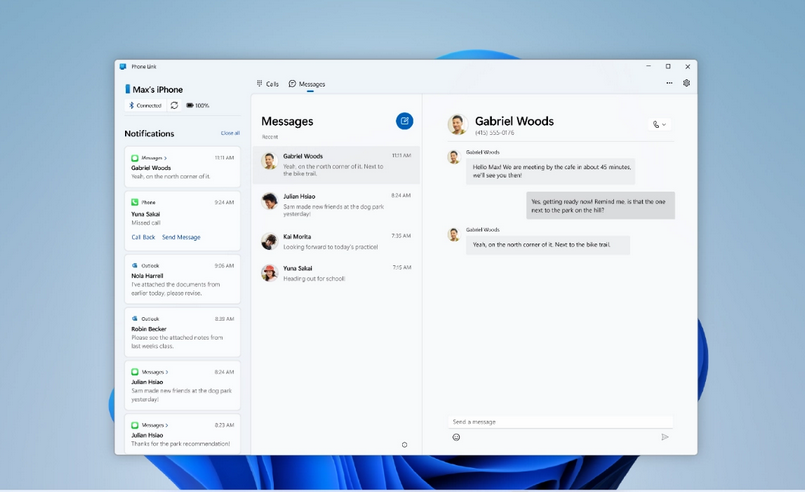Screen dimensions: 805x492
Task: Click Outlook icon in Nola Harrell notification
Action: click(135, 266)
